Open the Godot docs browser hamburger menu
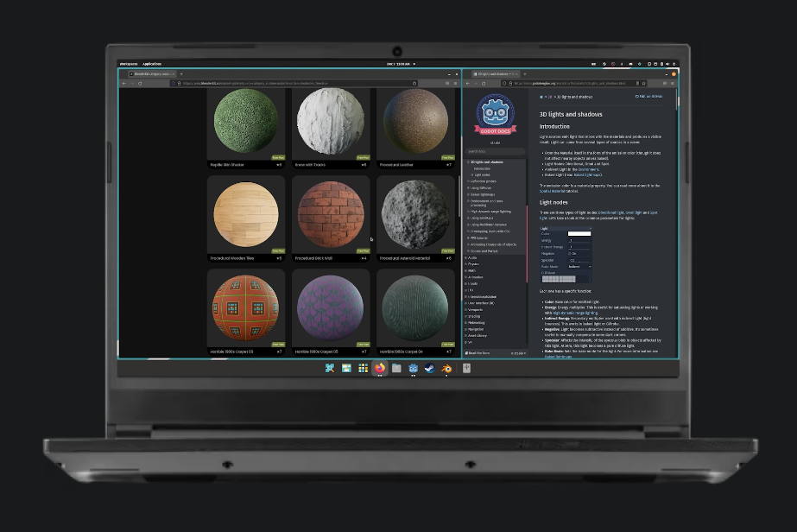797x532 pixels. [x=673, y=84]
